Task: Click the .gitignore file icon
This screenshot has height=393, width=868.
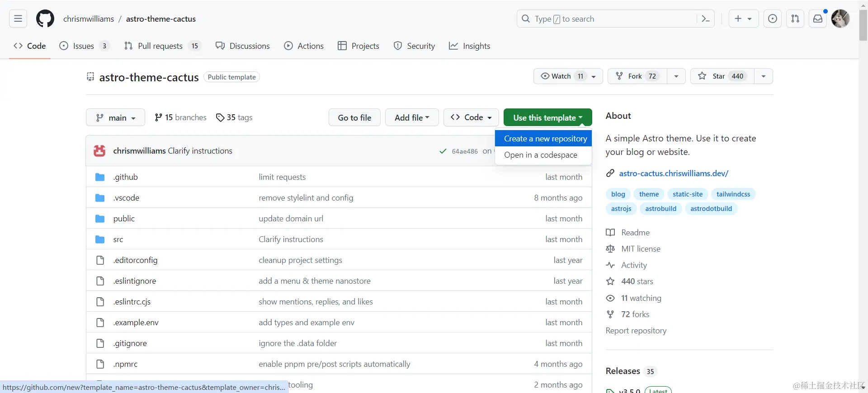Action: 100,343
